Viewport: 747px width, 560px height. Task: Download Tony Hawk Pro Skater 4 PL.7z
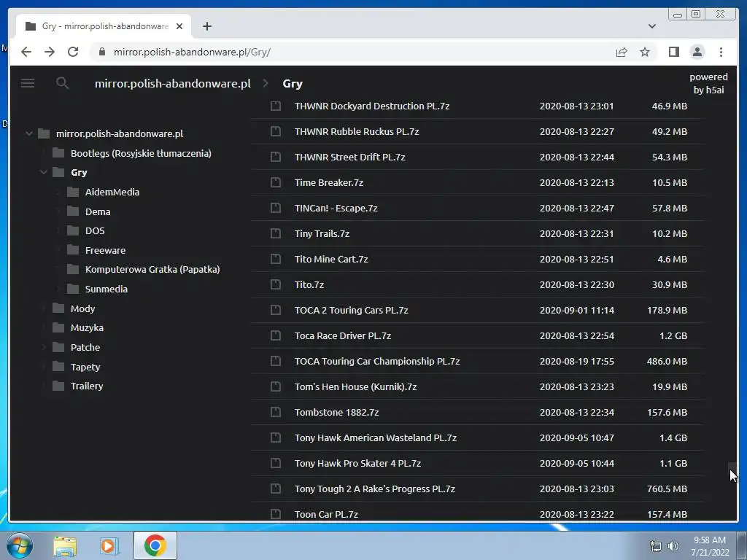tap(357, 463)
